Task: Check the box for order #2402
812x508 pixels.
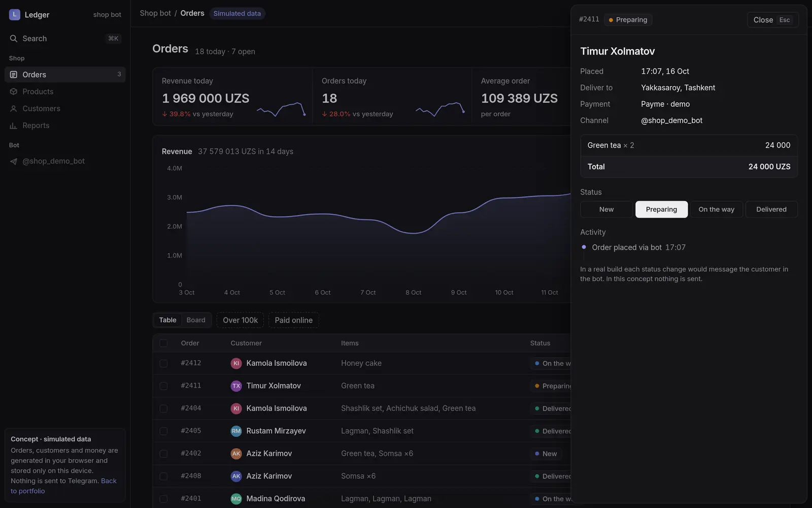Action: [163, 454]
